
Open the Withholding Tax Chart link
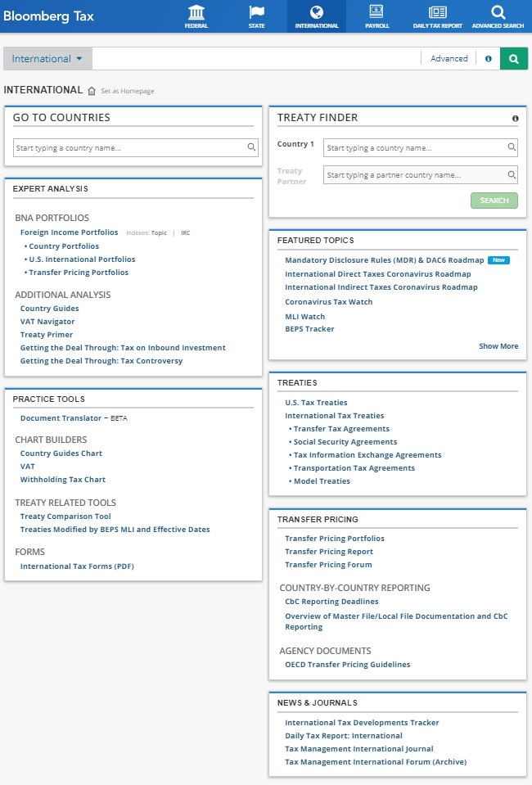[x=63, y=480]
